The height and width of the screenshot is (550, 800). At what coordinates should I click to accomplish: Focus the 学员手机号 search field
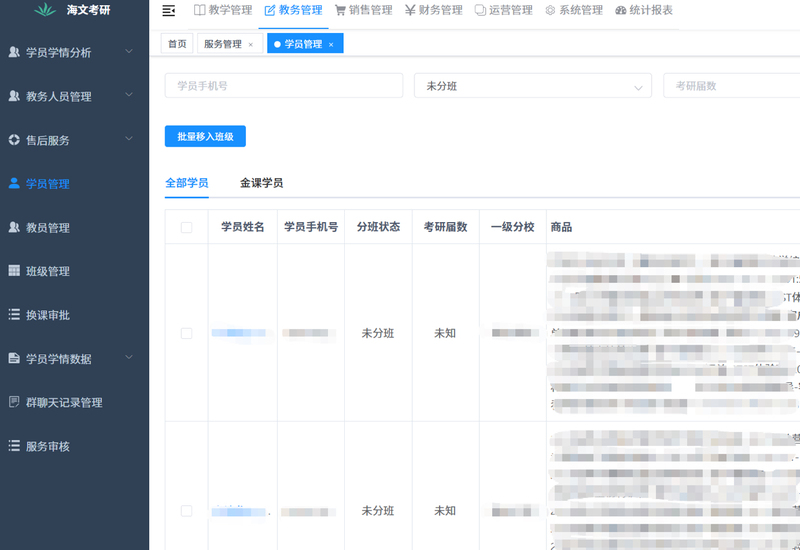pos(283,86)
